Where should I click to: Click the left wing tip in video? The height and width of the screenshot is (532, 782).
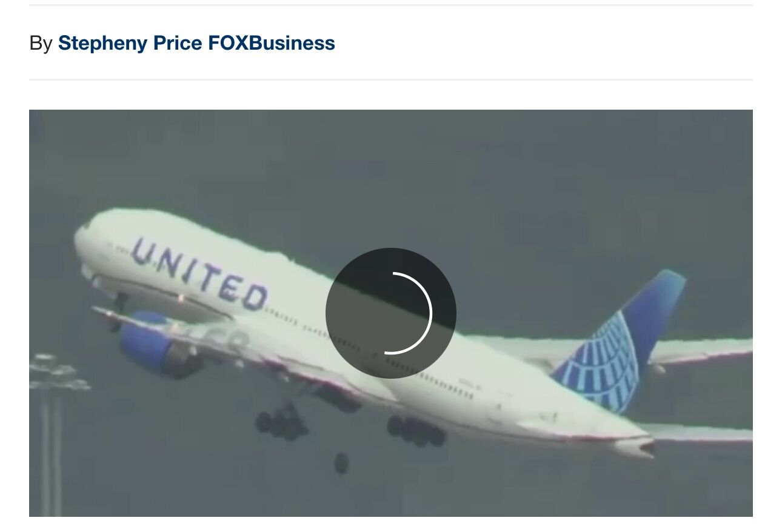99,311
